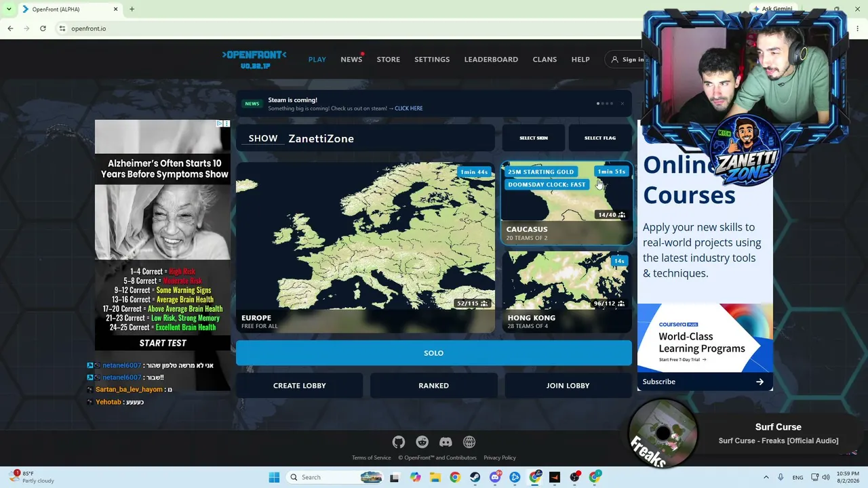Open the LEADERBOARD menu item

pyautogui.click(x=491, y=60)
